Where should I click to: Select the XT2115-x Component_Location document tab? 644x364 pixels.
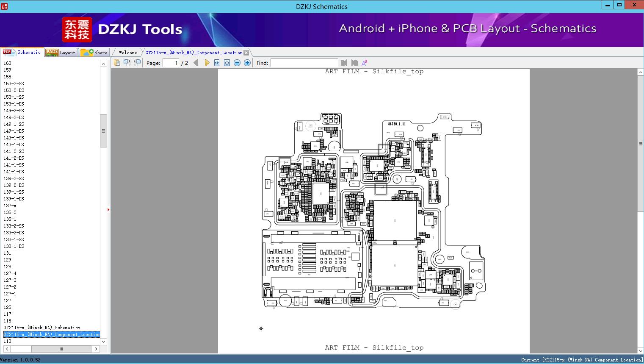pos(194,53)
